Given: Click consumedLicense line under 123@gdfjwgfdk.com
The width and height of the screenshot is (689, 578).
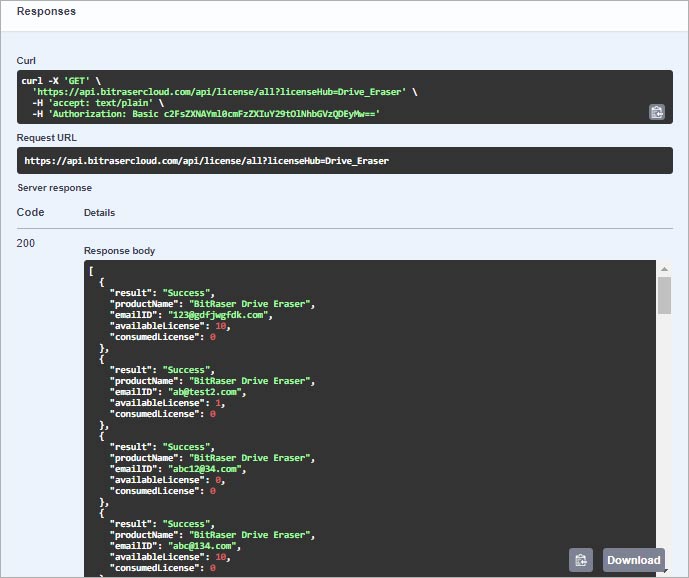Looking at the screenshot, I should (x=163, y=337).
